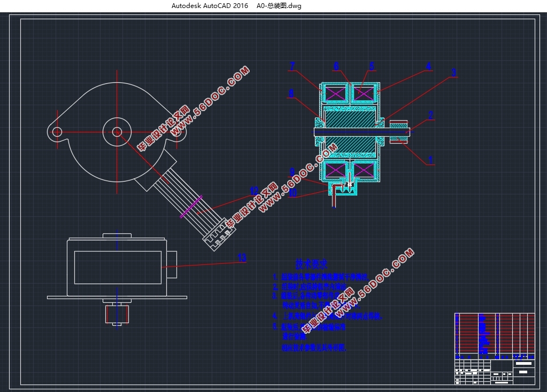547x392 pixels.
Task: Select part callout number 6
Action: tap(336, 66)
